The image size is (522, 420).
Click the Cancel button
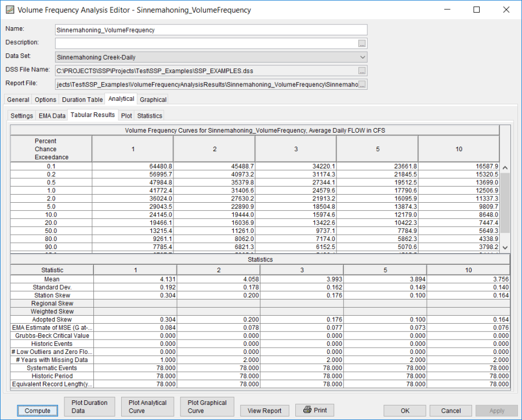click(x=451, y=411)
